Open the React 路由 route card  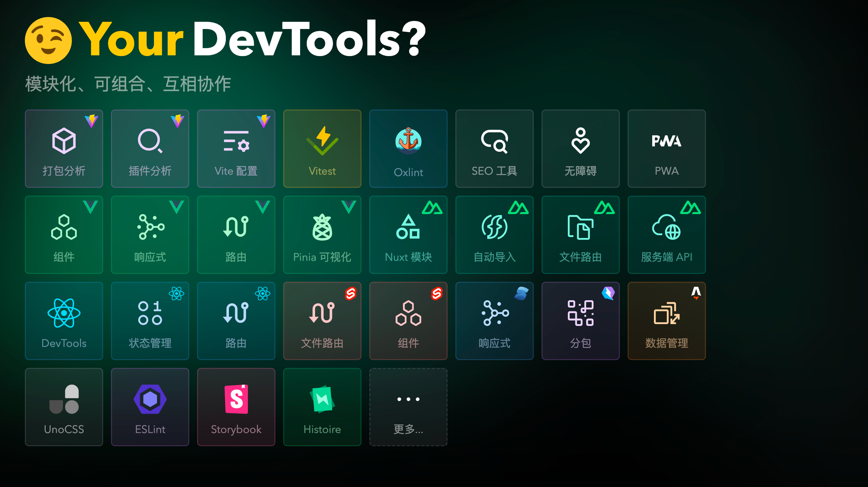coord(236,321)
